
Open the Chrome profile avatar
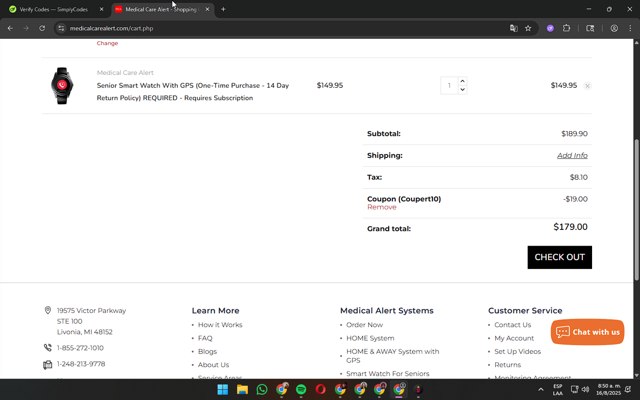point(614,28)
